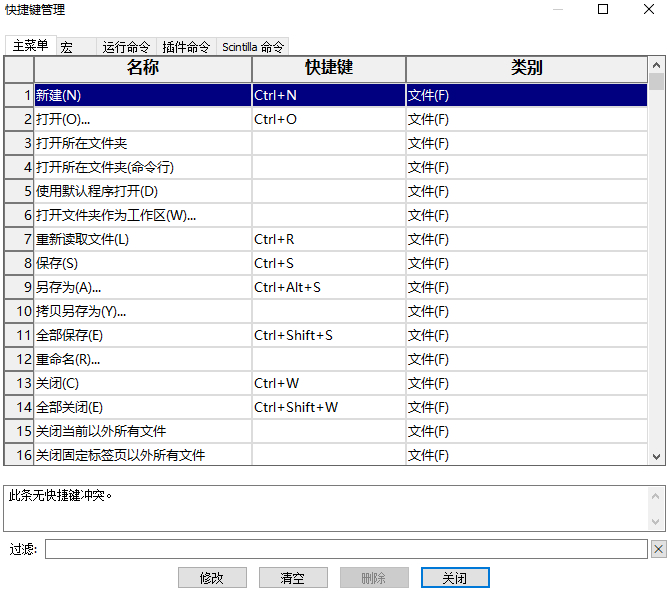Screen dimensions: 667x591
Task: Click the 关闭 button at bottom
Action: pos(455,577)
